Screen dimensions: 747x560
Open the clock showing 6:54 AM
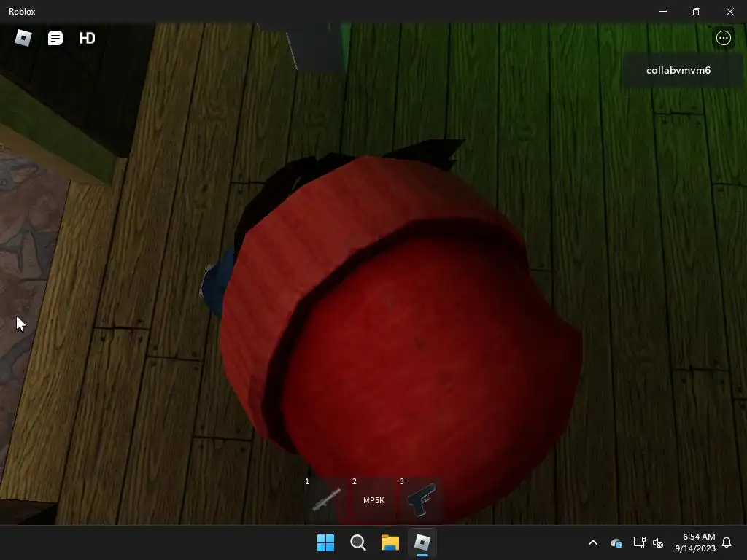tap(695, 542)
